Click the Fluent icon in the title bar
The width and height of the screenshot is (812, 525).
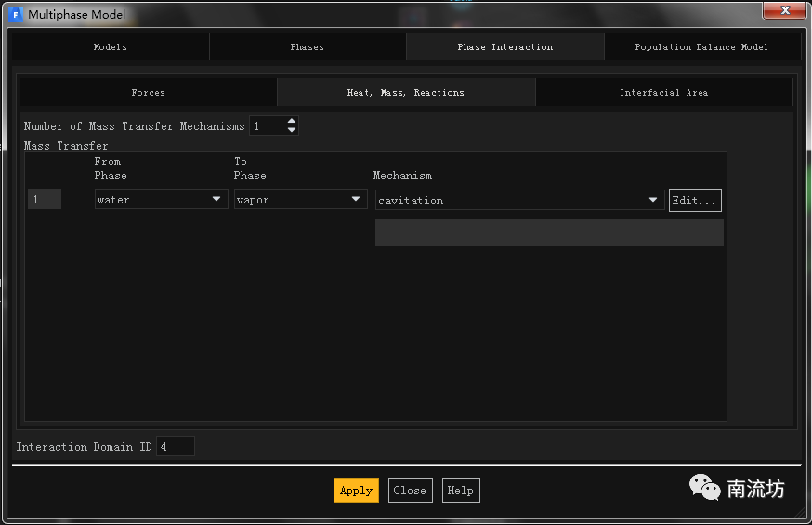[15, 14]
